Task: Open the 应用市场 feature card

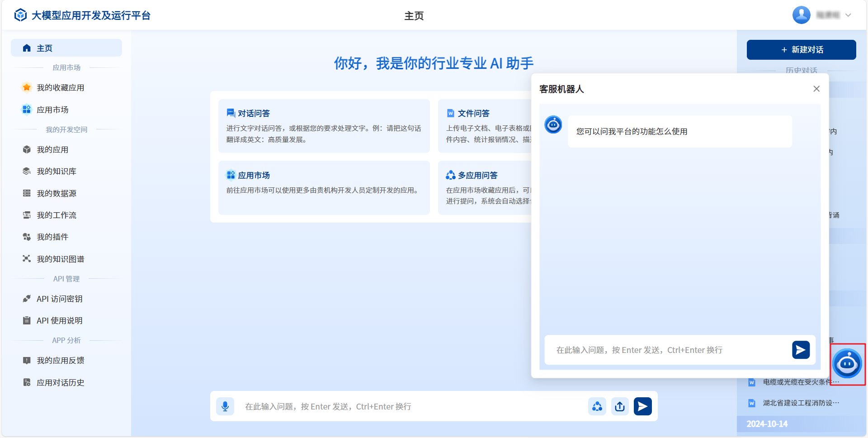Action: click(x=324, y=187)
